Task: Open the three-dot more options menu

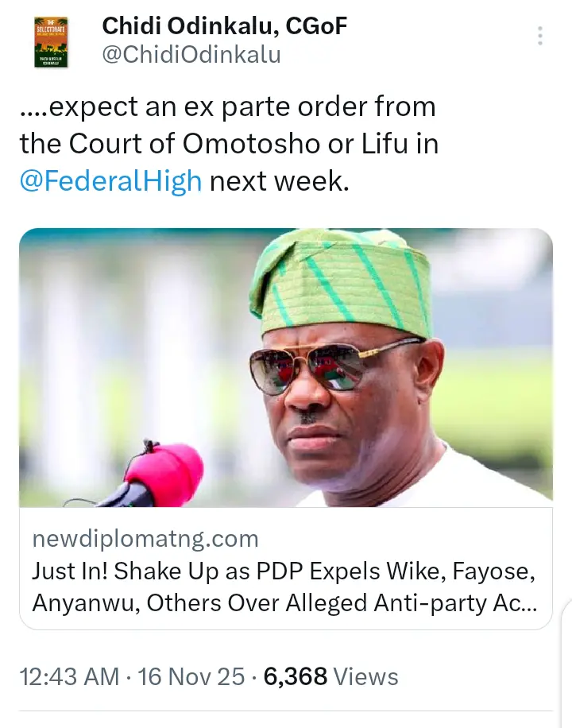Action: click(540, 37)
